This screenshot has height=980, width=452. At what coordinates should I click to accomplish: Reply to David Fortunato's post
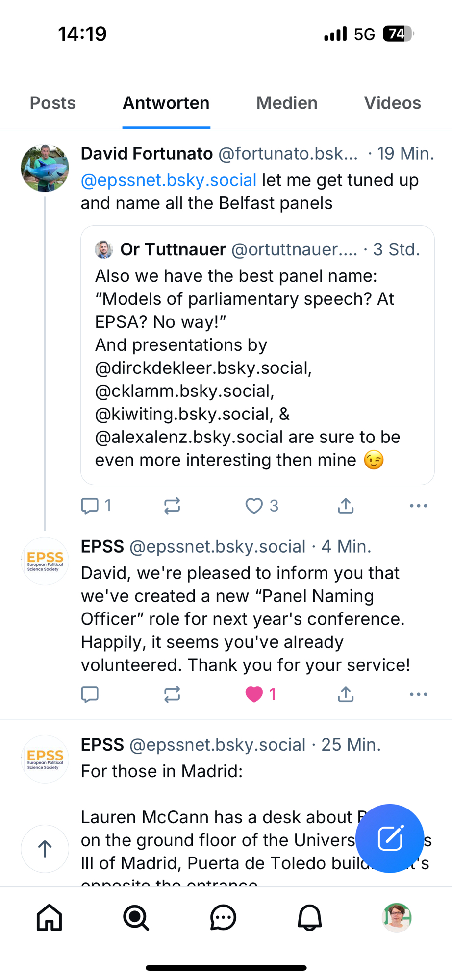point(90,505)
